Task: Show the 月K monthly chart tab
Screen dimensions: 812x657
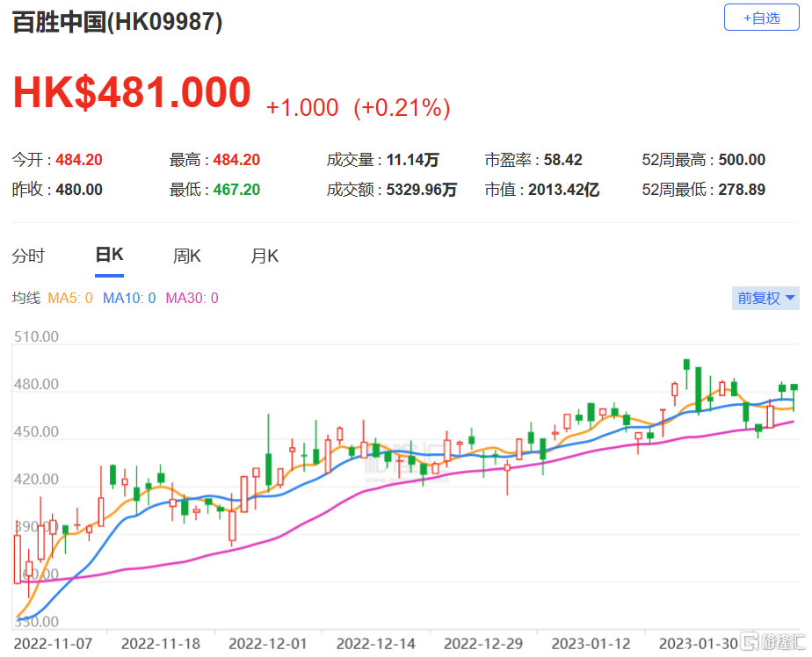Action: (x=265, y=256)
